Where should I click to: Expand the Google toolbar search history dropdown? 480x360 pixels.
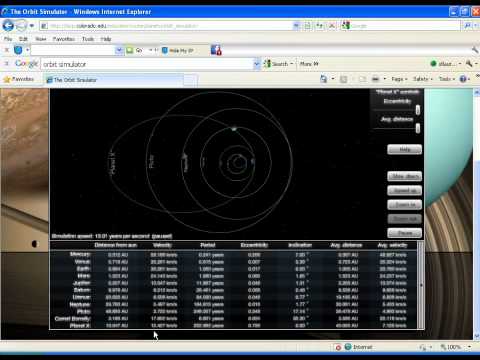pyautogui.click(x=257, y=64)
